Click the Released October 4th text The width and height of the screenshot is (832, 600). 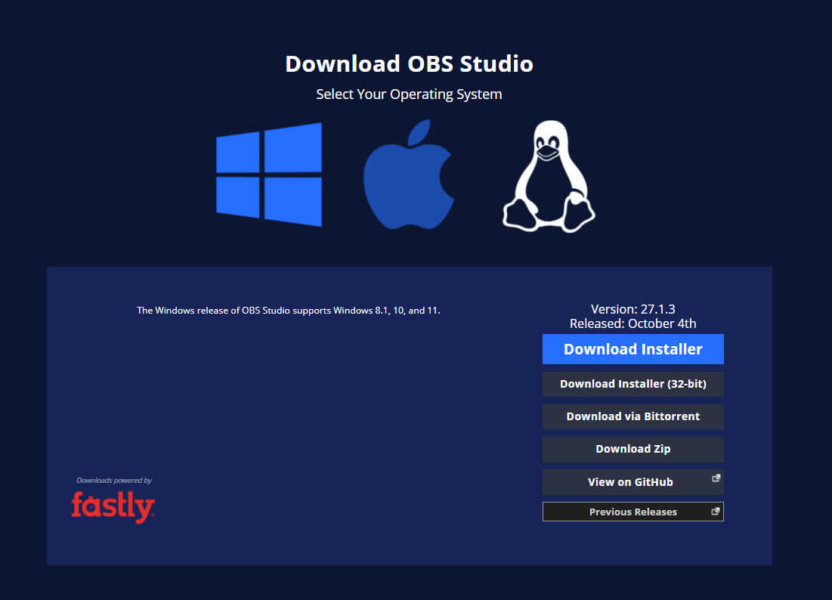[632, 323]
